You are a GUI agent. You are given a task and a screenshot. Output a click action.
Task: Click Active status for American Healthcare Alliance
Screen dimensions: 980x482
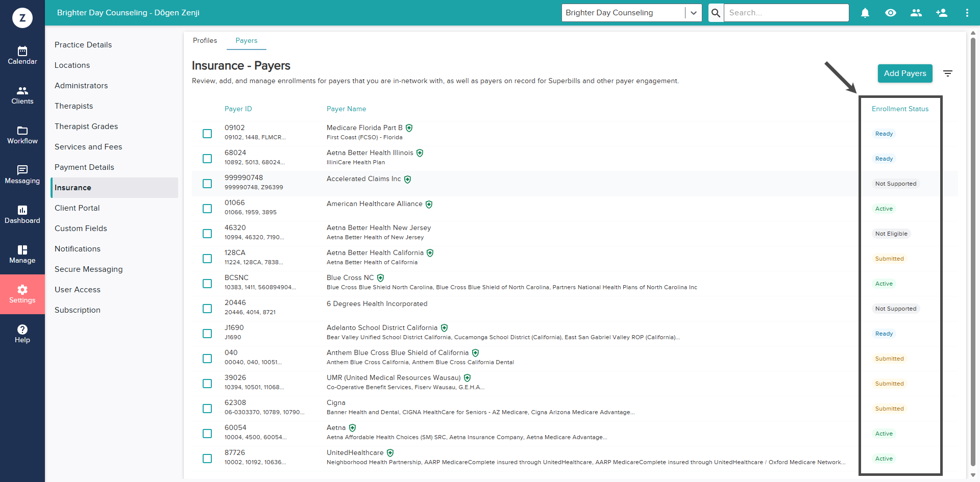[x=884, y=209]
